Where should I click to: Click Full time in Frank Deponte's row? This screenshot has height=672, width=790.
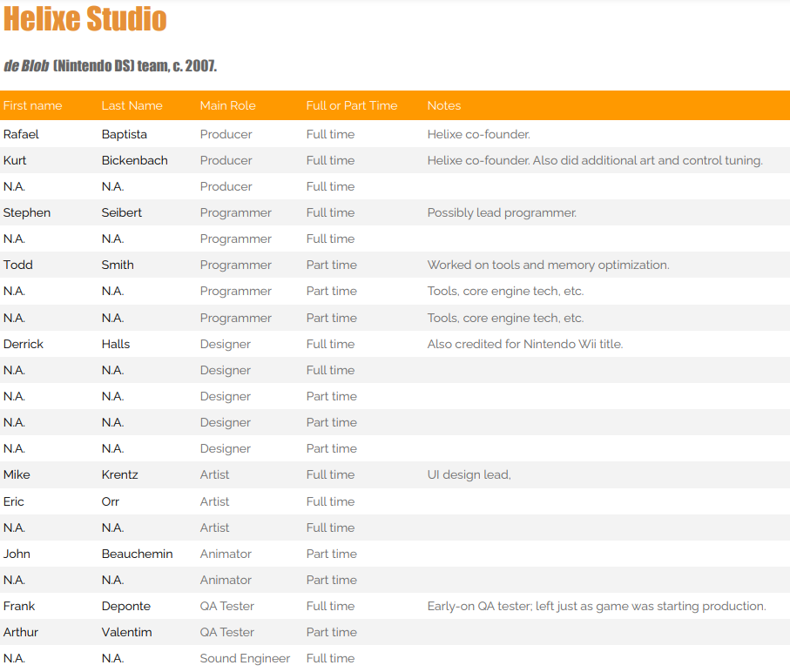pyautogui.click(x=330, y=607)
